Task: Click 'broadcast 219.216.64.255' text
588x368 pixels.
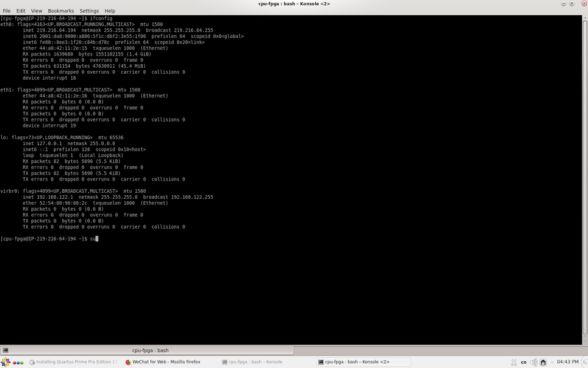Action: pyautogui.click(x=179, y=31)
